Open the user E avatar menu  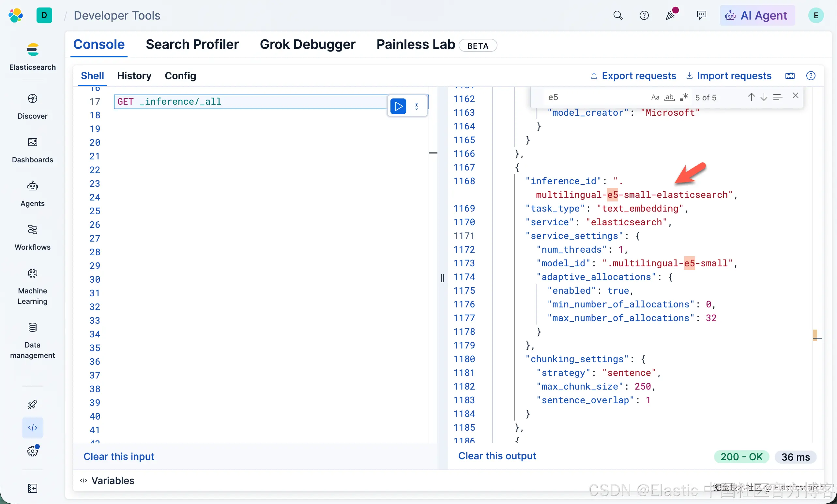815,16
